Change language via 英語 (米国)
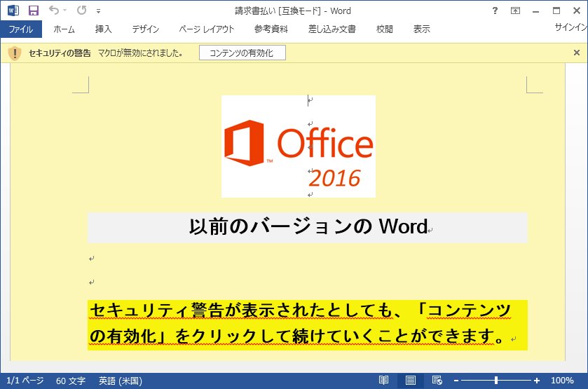 click(121, 381)
